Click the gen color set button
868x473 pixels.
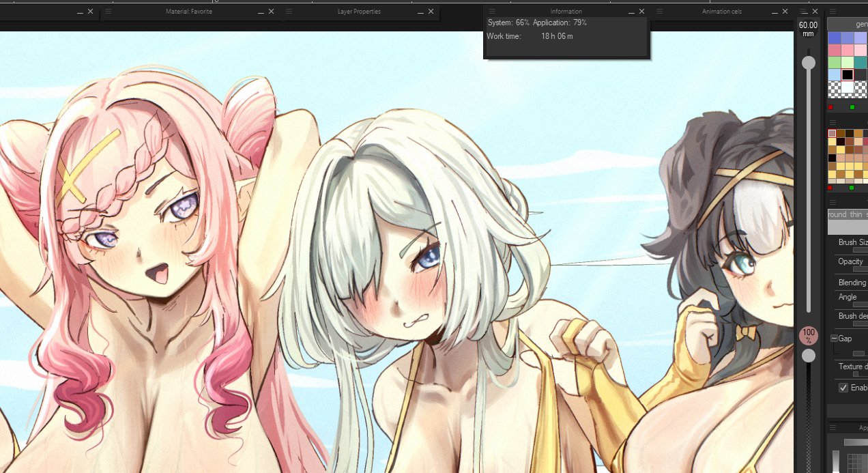click(x=848, y=25)
